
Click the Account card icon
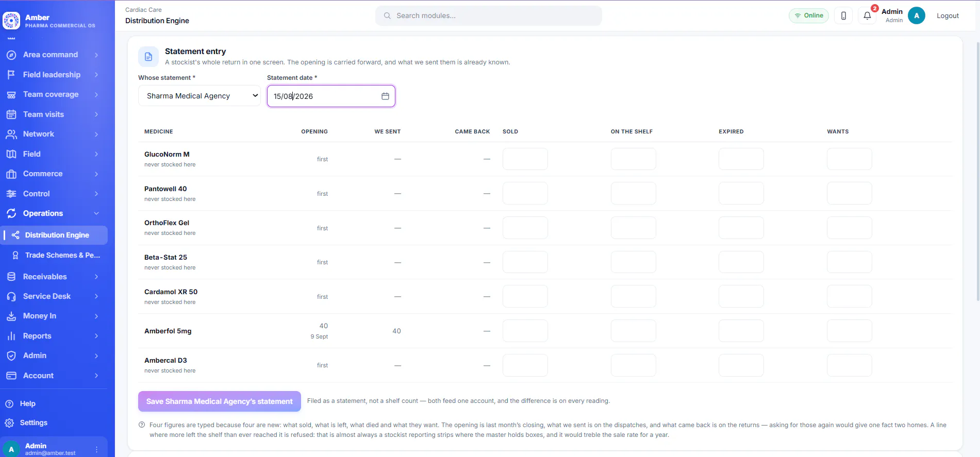tap(11, 376)
